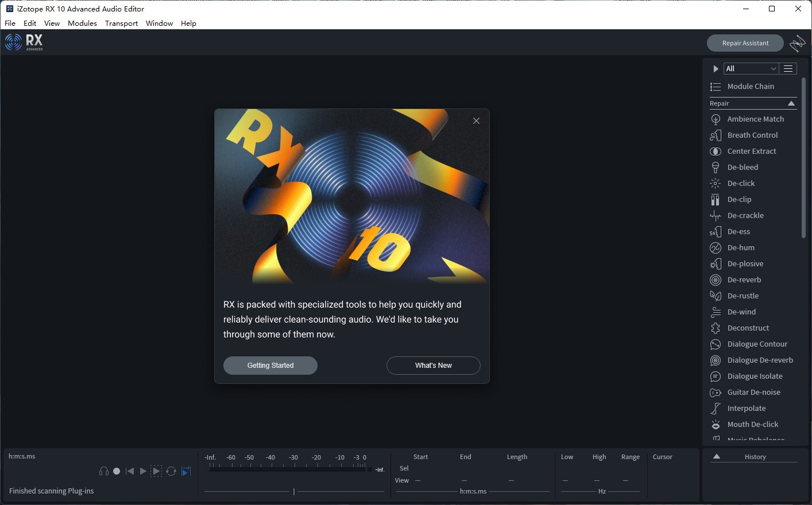Toggle the follow playhead button

[x=186, y=471]
